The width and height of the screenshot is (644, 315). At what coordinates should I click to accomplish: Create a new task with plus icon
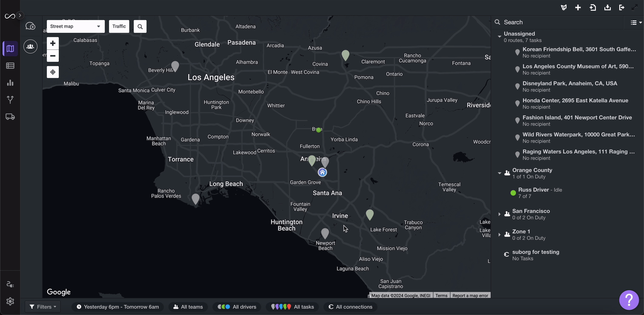pyautogui.click(x=578, y=8)
